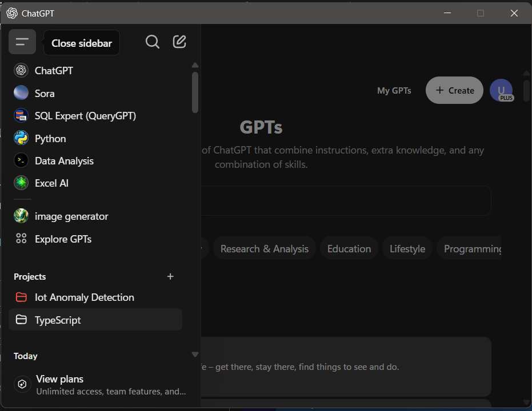Image resolution: width=532 pixels, height=411 pixels.
Task: Click the Explore GPTs grid icon
Action: point(21,239)
